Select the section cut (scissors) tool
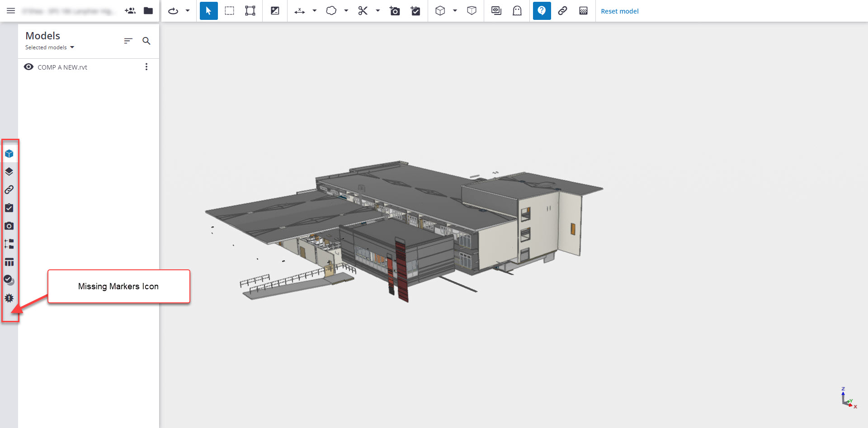The image size is (868, 428). (x=363, y=10)
